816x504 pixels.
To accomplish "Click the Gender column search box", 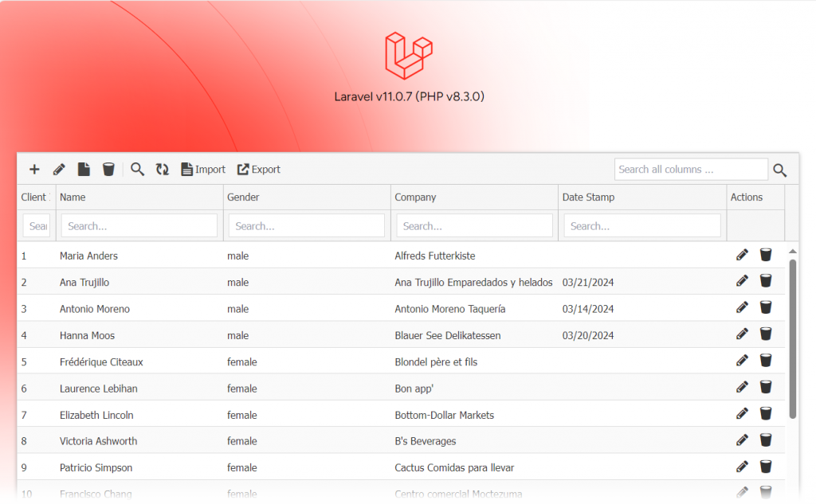I will pyautogui.click(x=307, y=226).
